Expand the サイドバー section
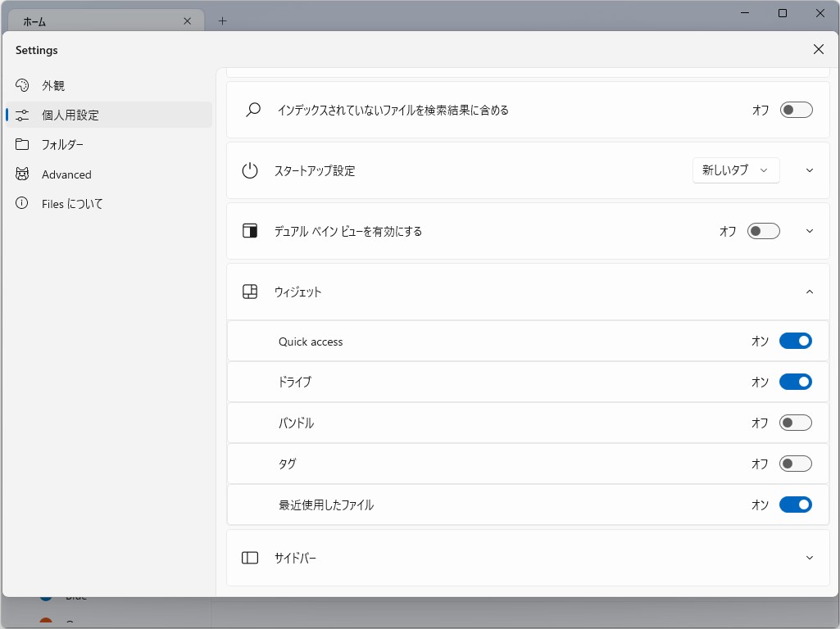This screenshot has height=629, width=840. click(809, 557)
